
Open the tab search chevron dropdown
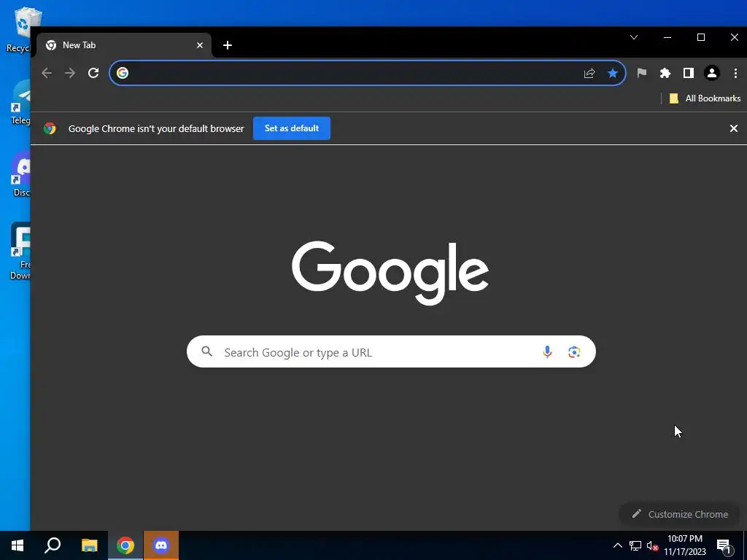634,37
